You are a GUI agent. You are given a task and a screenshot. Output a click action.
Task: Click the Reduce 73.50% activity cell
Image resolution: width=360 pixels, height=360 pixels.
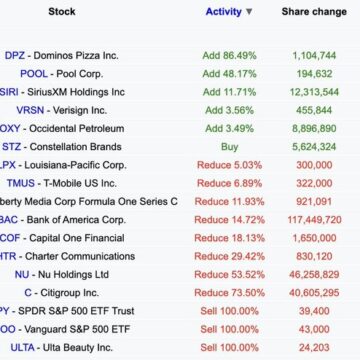(x=229, y=293)
